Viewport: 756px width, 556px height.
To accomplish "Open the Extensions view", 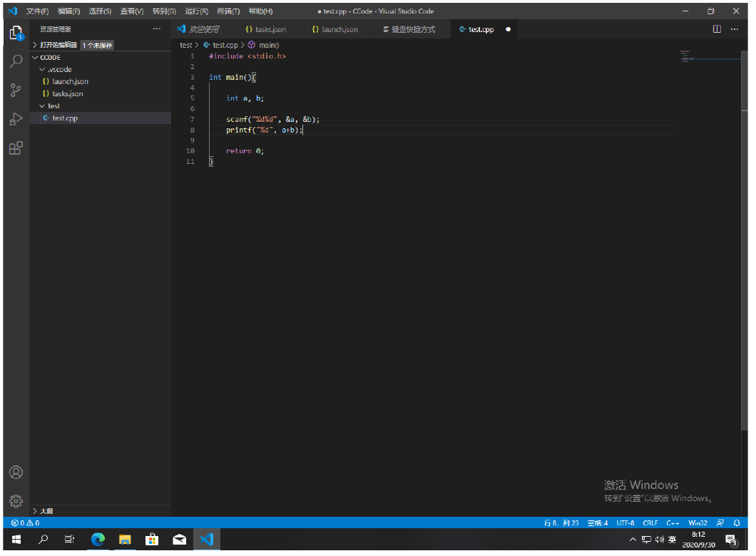I will [x=16, y=148].
